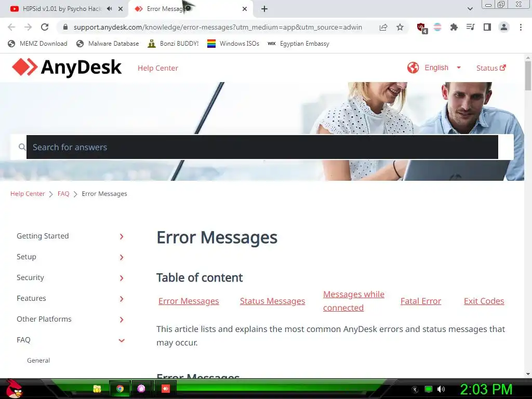Screen dimensions: 532x399
Task: Click the browser back arrow
Action: (11, 27)
